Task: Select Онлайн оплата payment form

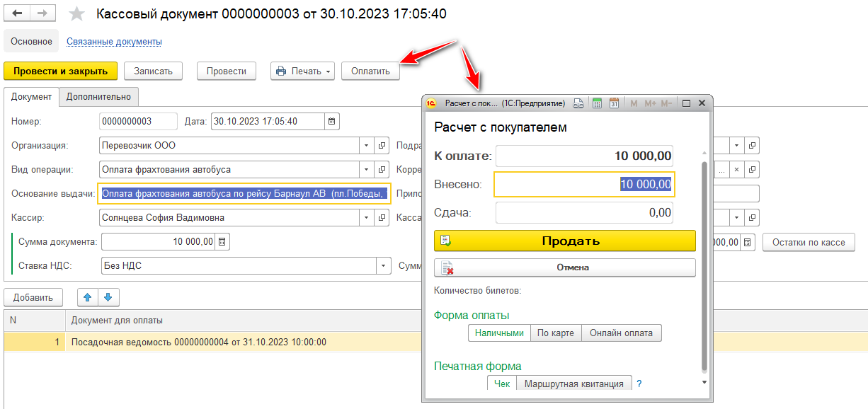Action: click(x=621, y=333)
